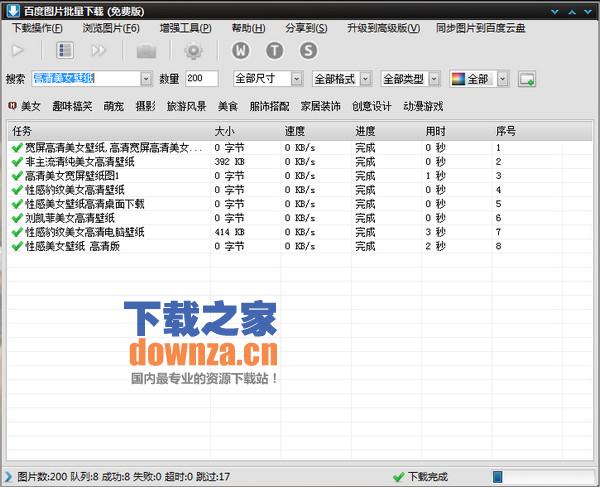Sort by the 大小 column header

[245, 131]
